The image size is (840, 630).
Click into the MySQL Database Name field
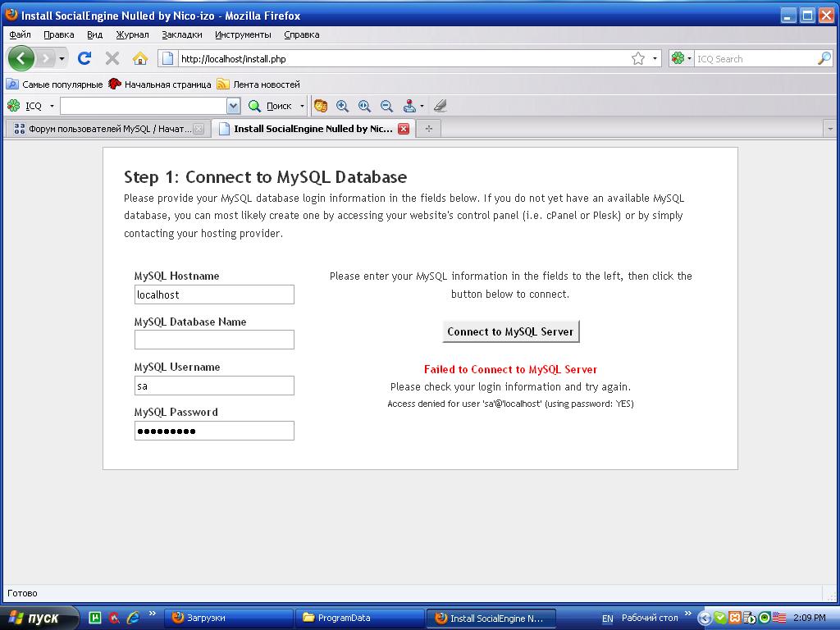214,340
